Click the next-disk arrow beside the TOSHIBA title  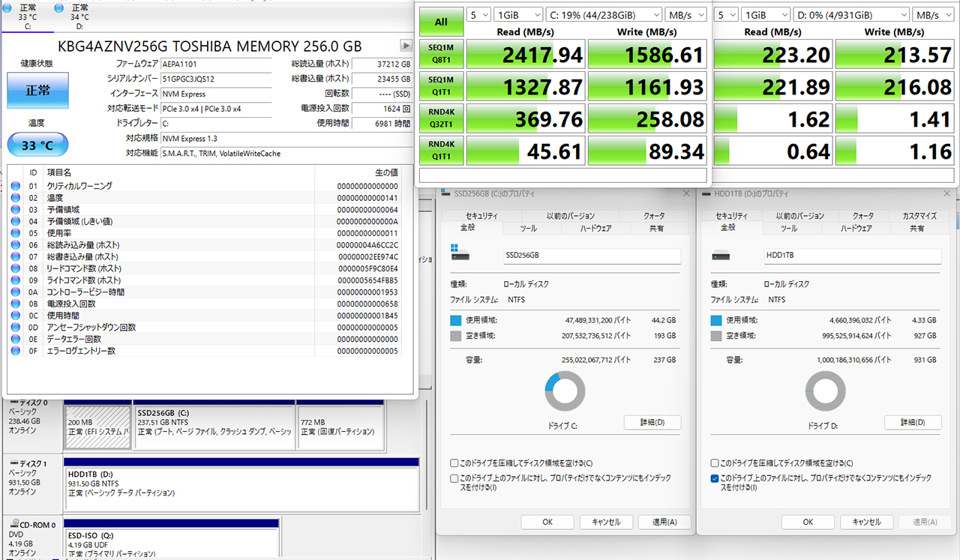pos(406,46)
